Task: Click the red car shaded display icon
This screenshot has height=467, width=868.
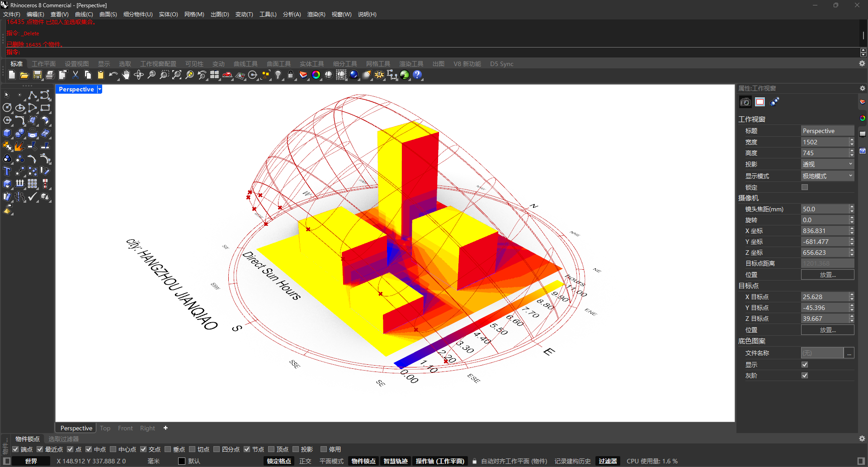Action: click(x=227, y=75)
